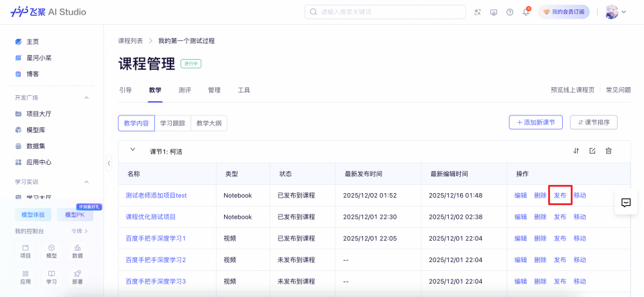
Task: Switch to the 测评 tab
Action: pyautogui.click(x=184, y=90)
